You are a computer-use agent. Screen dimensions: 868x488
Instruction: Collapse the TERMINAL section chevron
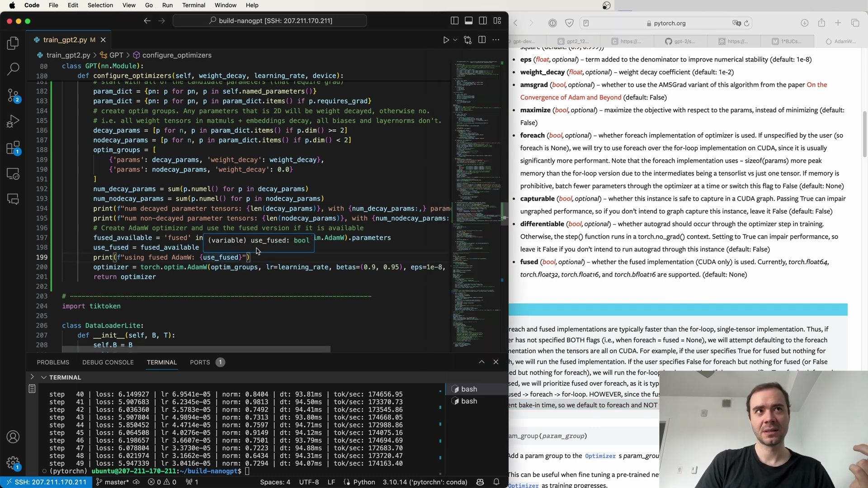pyautogui.click(x=44, y=377)
